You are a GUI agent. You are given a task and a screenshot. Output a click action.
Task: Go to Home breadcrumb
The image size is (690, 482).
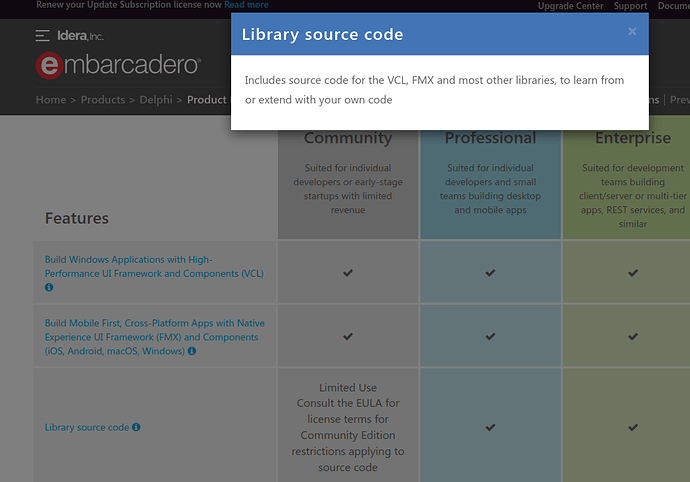coord(51,100)
